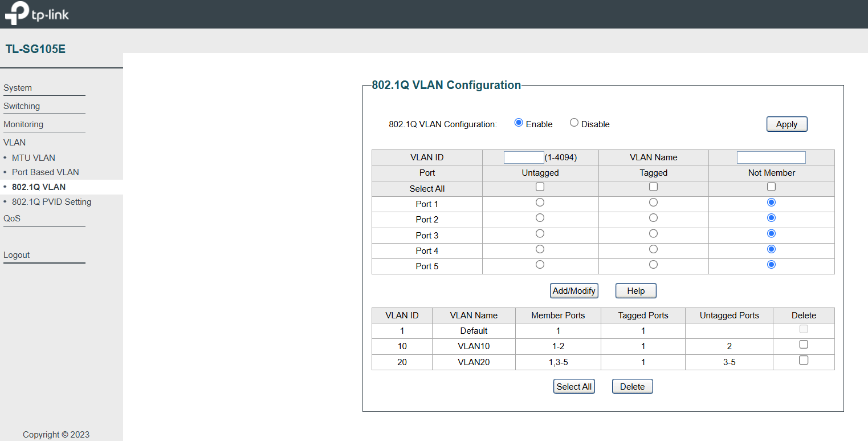Check Select All Tagged checkbox
The width and height of the screenshot is (868, 441).
pos(654,187)
